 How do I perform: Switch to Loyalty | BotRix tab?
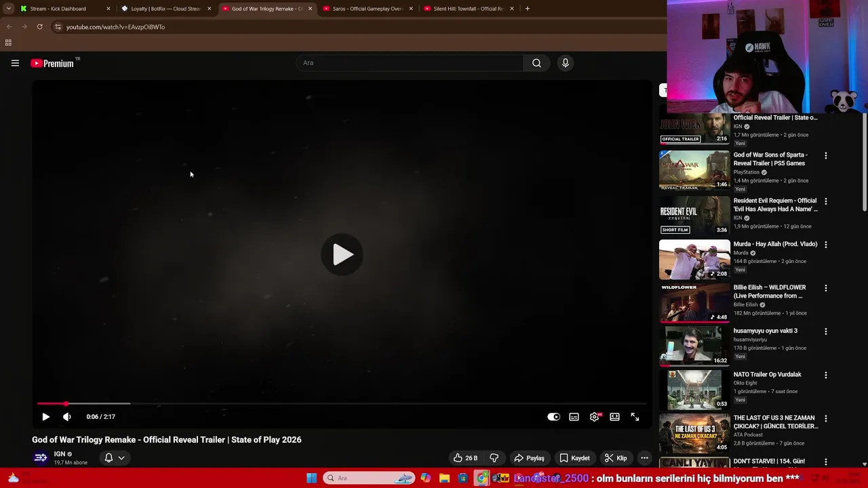165,9
